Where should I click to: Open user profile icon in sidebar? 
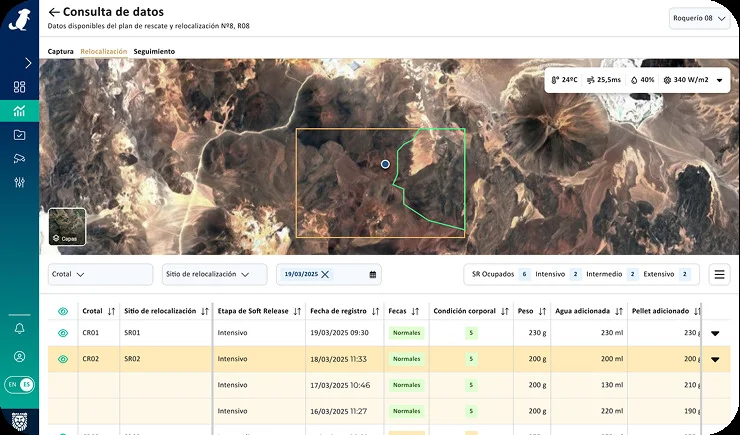point(19,356)
